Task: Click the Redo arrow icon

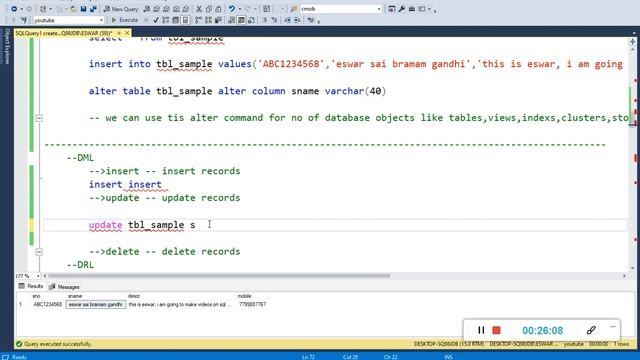Action: (248, 9)
